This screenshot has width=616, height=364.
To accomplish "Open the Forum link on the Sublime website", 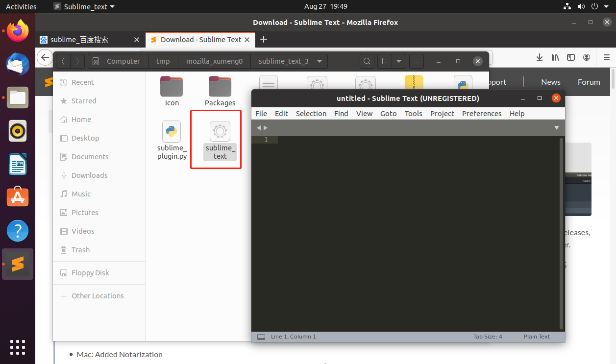I will point(589,82).
